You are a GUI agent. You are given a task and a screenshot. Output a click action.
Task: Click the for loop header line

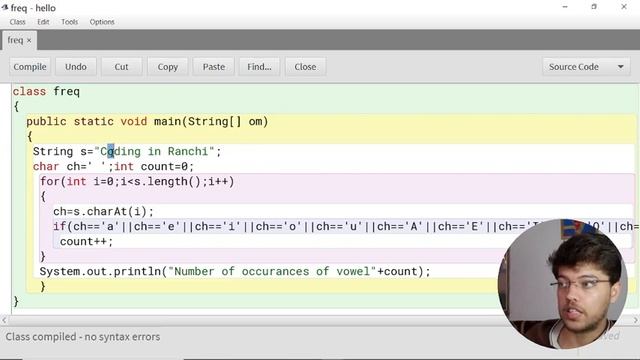tap(137, 182)
